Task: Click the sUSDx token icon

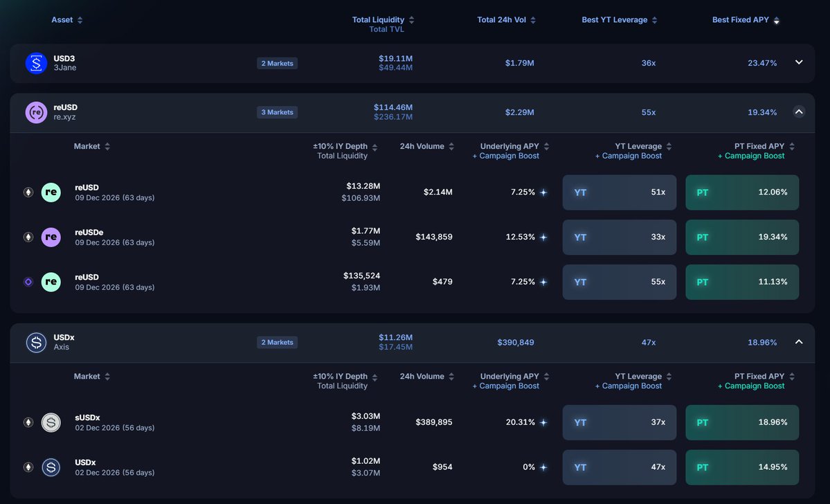Action: pos(51,422)
